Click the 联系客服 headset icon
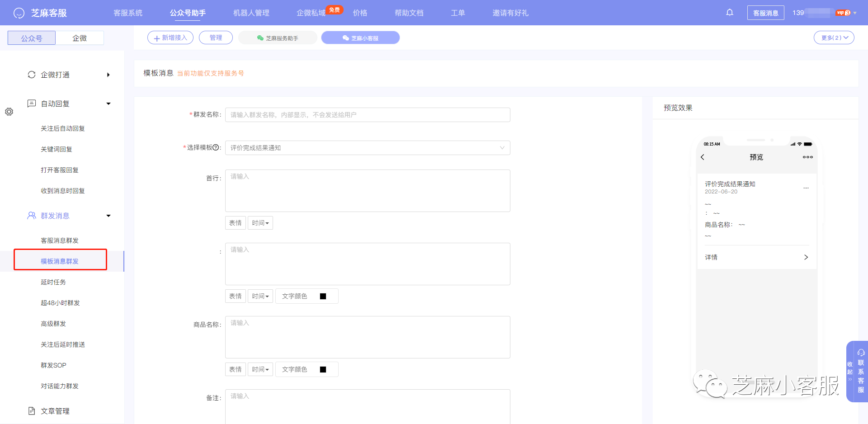Screen dimensions: 868x424 point(861,353)
